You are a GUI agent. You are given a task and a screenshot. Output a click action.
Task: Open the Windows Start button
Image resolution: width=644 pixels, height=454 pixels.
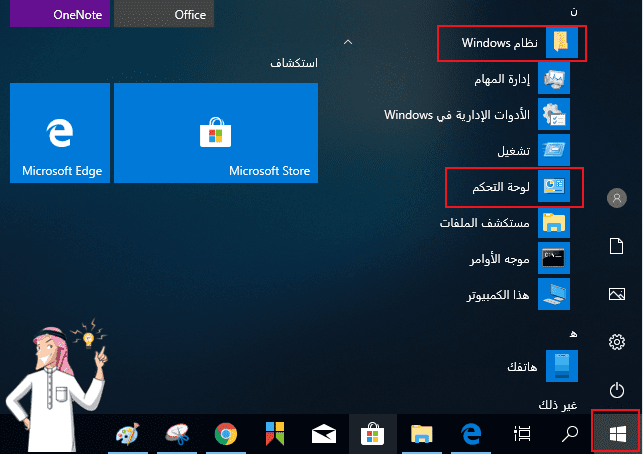click(x=617, y=433)
